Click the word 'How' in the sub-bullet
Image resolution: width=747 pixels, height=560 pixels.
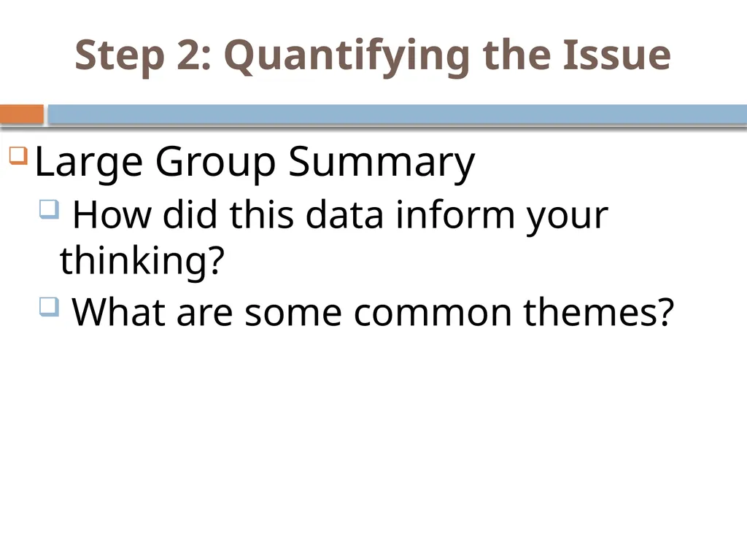point(112,215)
